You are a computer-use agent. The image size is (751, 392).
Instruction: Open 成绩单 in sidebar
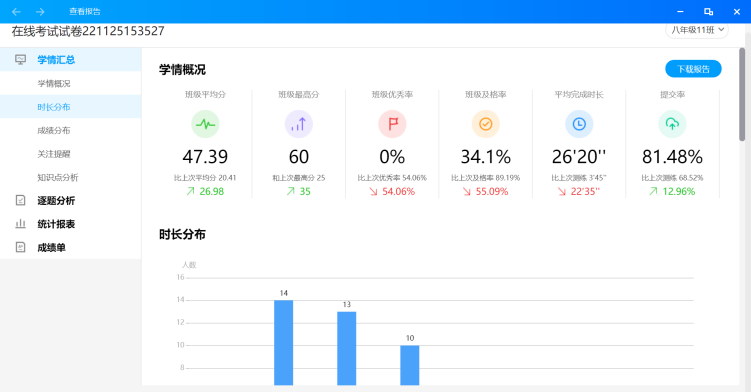pos(70,247)
